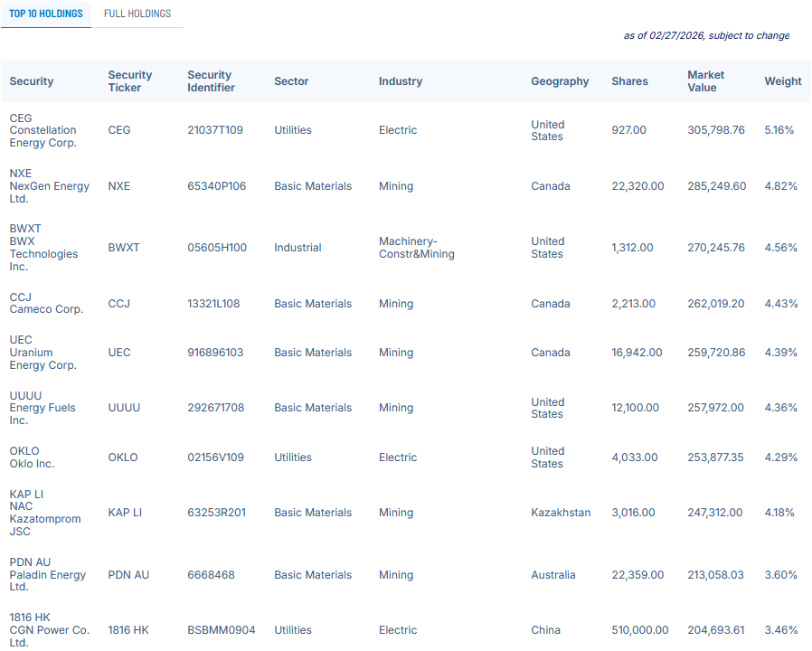Click the Market Value column header
812x651 pixels.
coord(706,81)
